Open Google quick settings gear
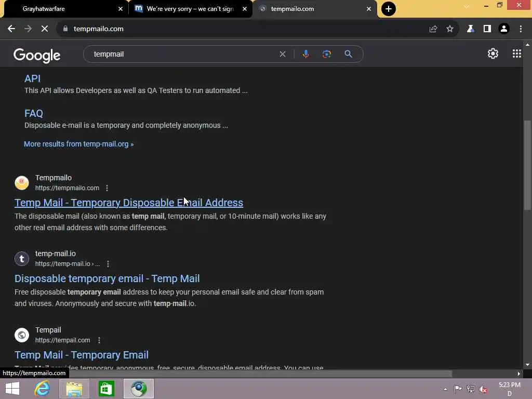This screenshot has height=399, width=532. (x=493, y=54)
